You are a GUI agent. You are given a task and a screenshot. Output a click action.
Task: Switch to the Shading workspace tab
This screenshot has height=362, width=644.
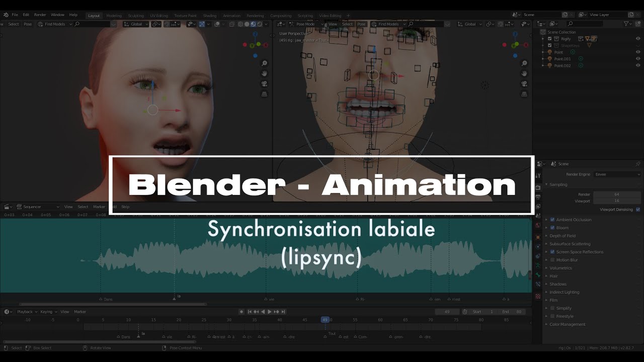(210, 16)
